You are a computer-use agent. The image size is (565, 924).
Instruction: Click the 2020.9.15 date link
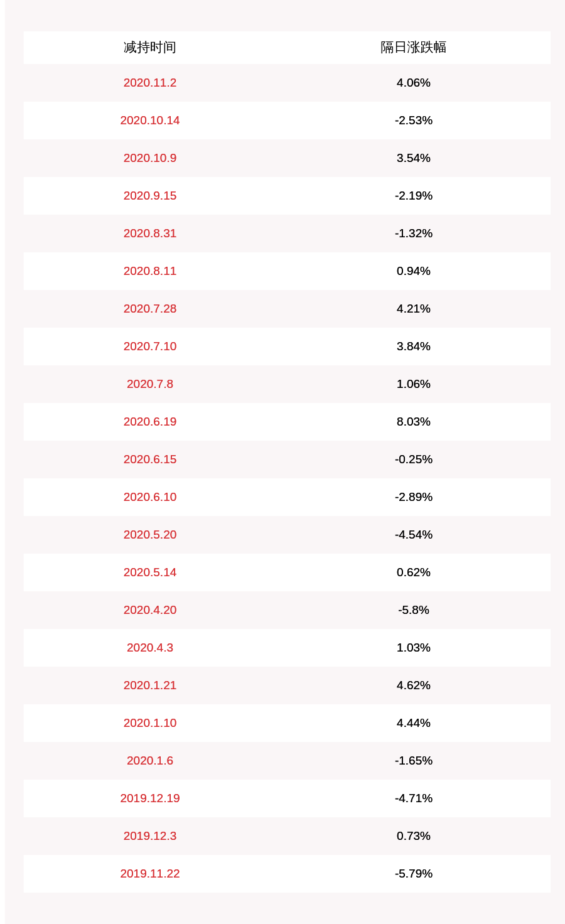pyautogui.click(x=149, y=196)
